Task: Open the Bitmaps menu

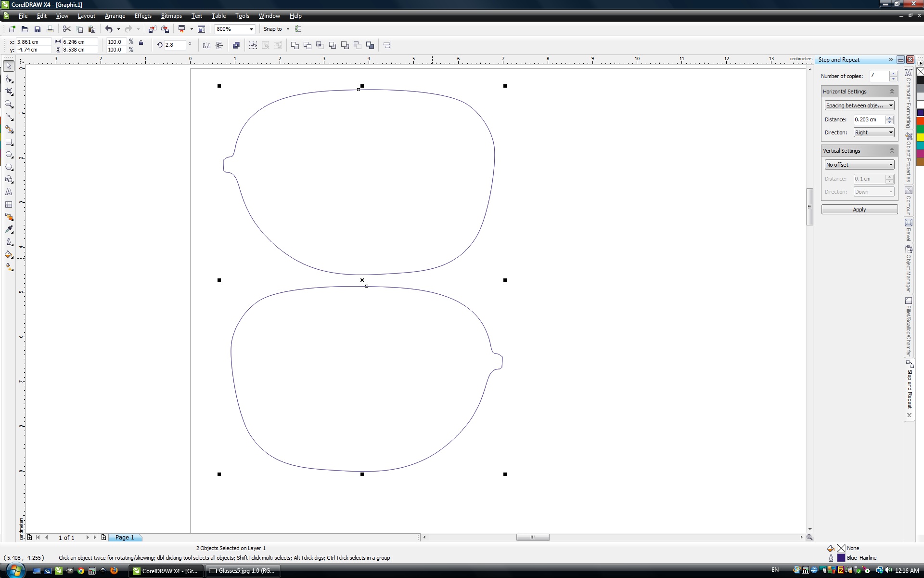Action: coord(171,16)
